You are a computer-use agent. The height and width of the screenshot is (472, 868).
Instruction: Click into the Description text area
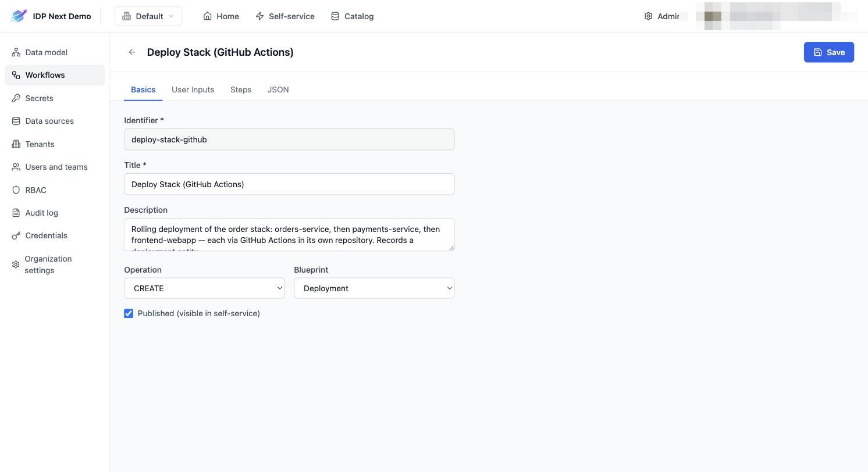click(x=289, y=234)
